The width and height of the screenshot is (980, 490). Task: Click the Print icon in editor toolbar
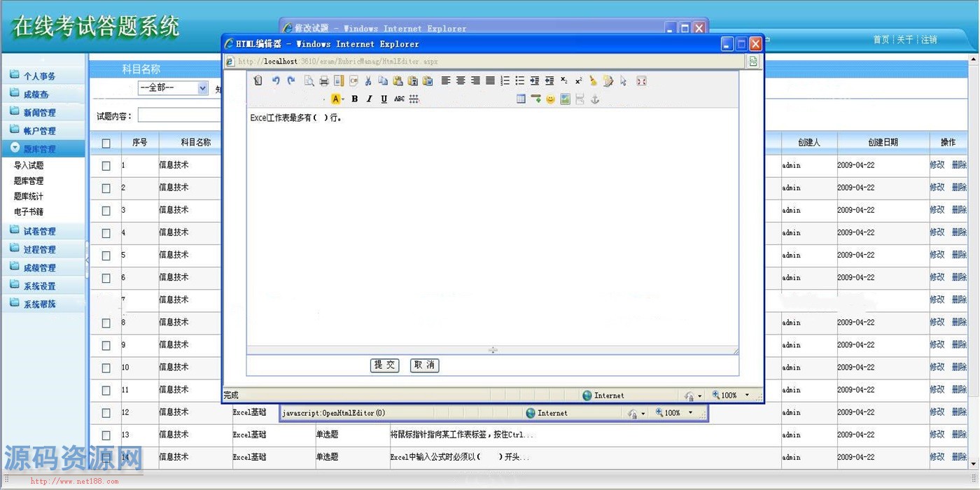pyautogui.click(x=323, y=81)
